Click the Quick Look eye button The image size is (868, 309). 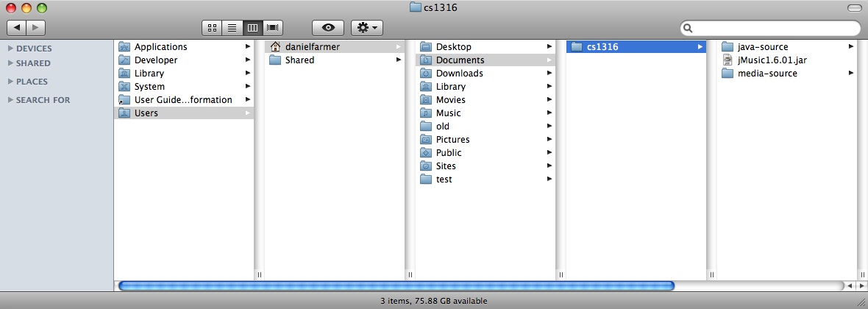click(328, 27)
